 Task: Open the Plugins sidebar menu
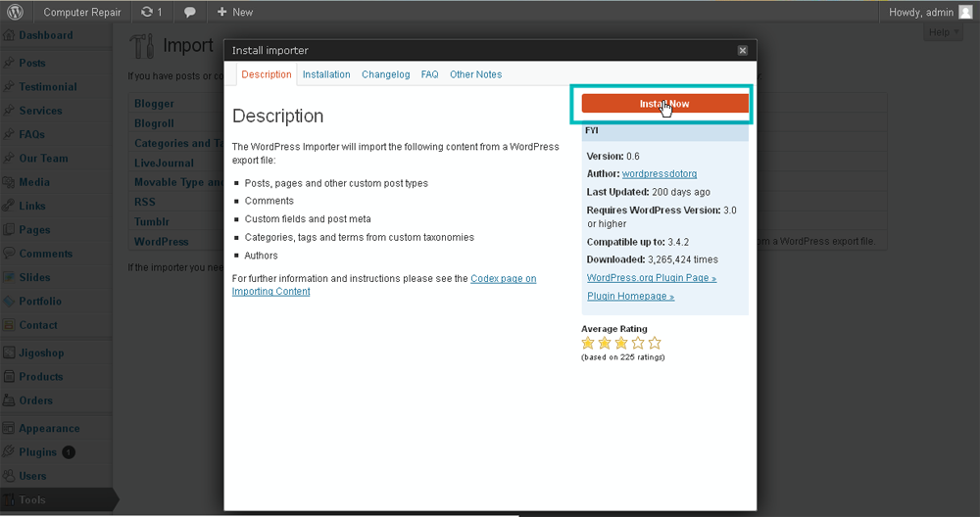[x=37, y=452]
